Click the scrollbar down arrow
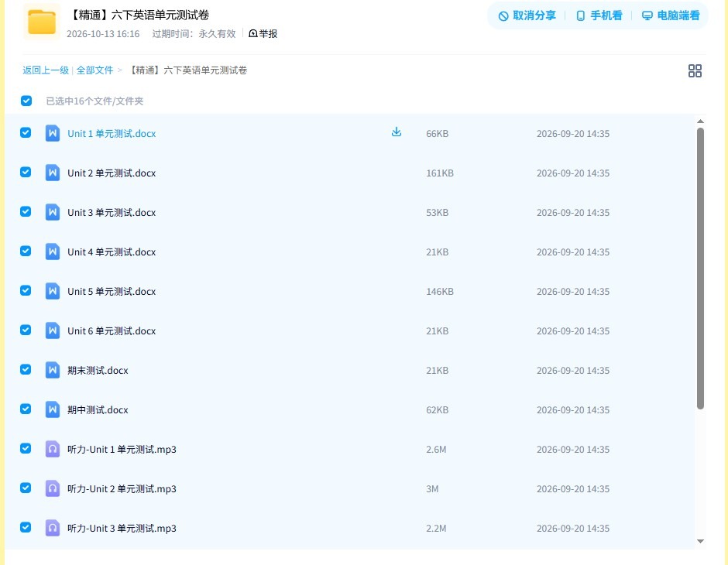 (700, 541)
